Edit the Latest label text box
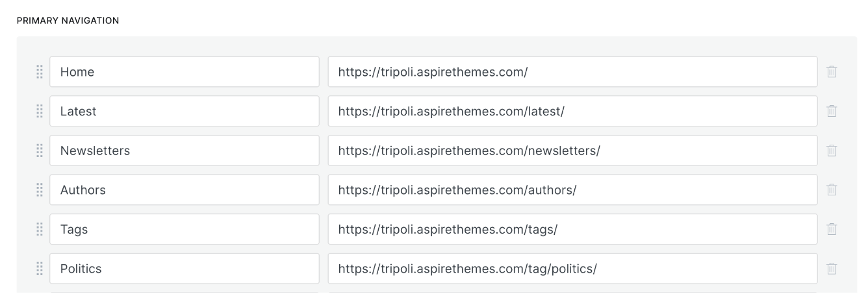Screen dimensions: 868x305 184,111
